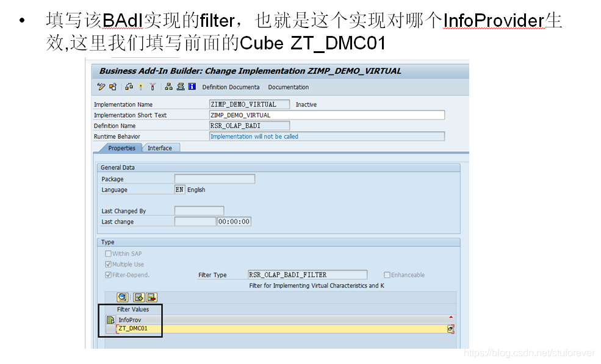Click the Check implementation toolbar icon
The height and width of the screenshot is (364, 601).
click(129, 87)
